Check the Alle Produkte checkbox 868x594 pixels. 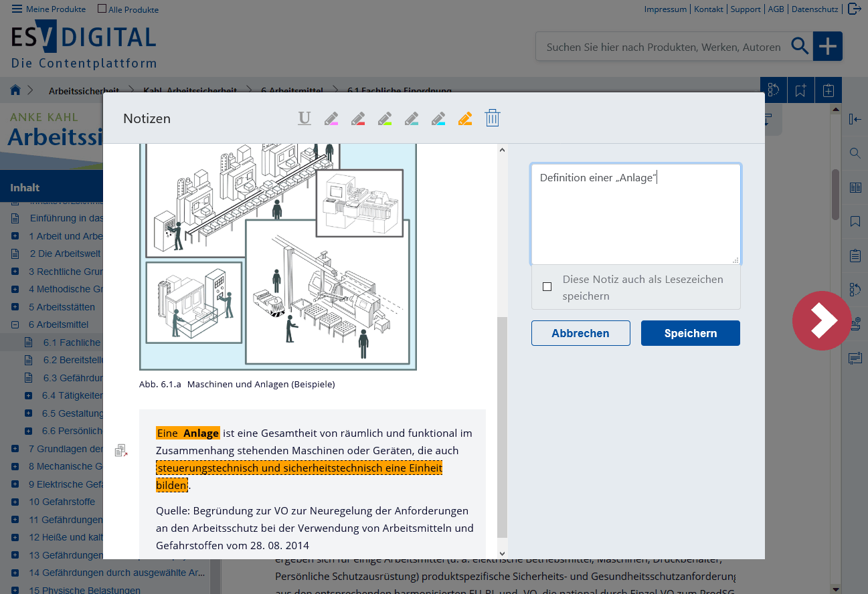point(102,9)
